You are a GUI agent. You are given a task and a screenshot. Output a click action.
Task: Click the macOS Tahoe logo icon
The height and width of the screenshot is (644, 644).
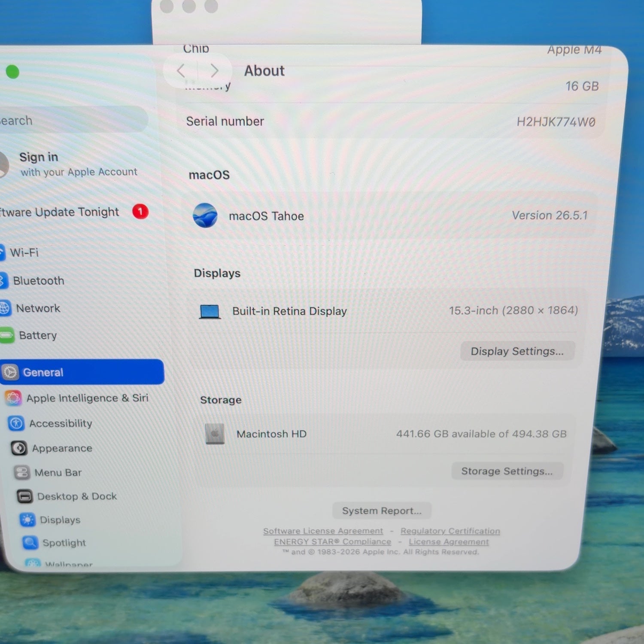coord(205,215)
